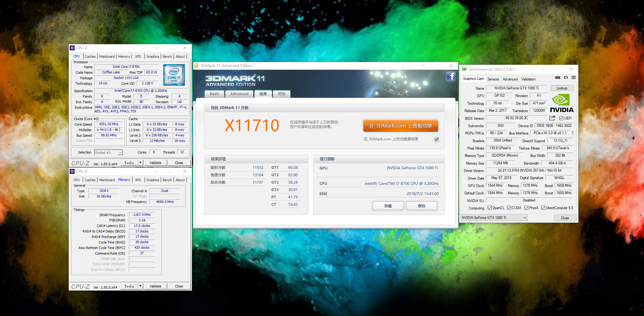Toggle the OpenCL checkbox

click(x=490, y=208)
